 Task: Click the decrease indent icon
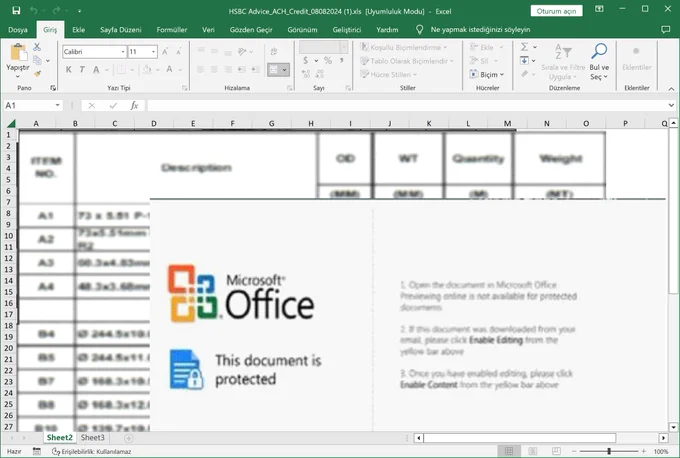(x=242, y=69)
